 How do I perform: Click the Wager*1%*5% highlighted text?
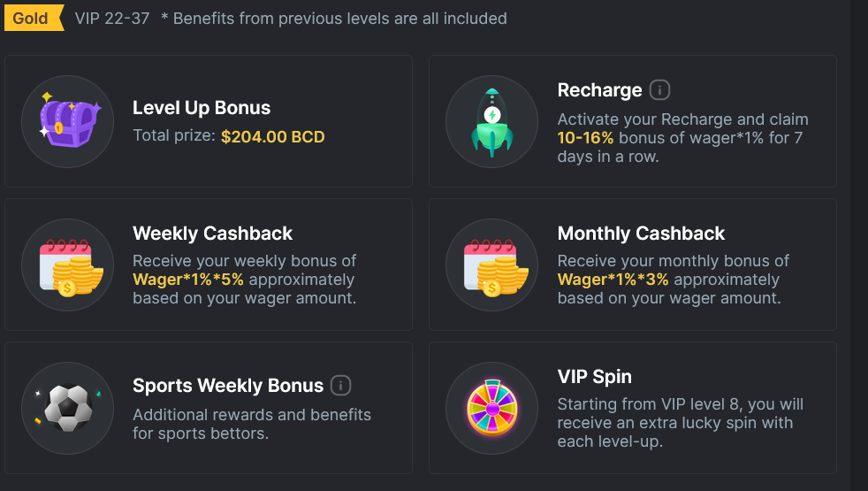pyautogui.click(x=188, y=280)
